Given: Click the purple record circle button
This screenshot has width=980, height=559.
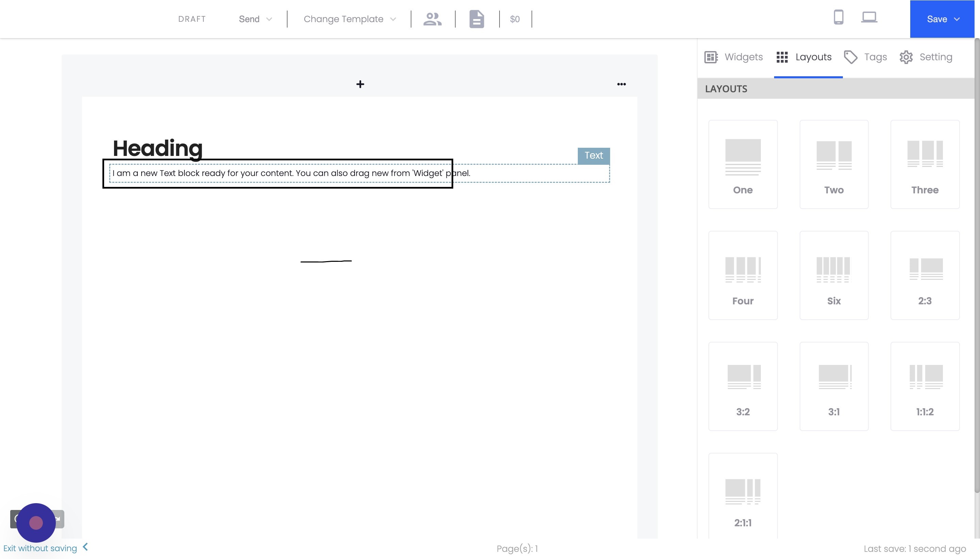Looking at the screenshot, I should coord(36,523).
